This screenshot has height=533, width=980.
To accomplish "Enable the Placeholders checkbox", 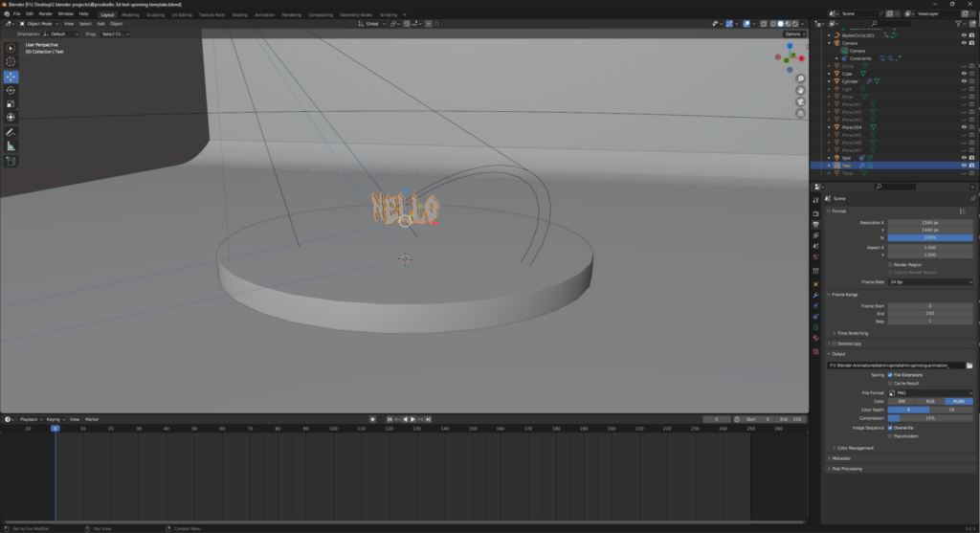I will point(890,436).
